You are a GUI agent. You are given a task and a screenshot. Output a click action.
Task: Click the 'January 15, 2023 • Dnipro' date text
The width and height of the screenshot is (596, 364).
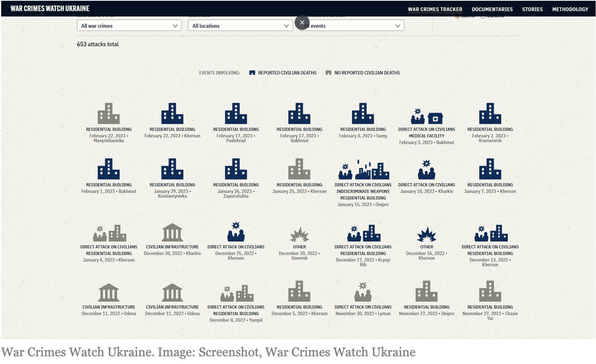pyautogui.click(x=363, y=204)
